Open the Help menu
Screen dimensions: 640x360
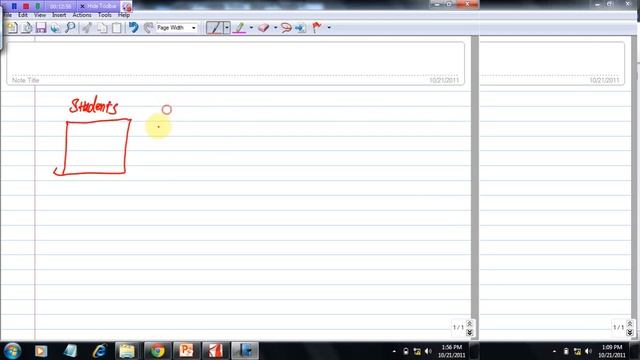tap(124, 15)
